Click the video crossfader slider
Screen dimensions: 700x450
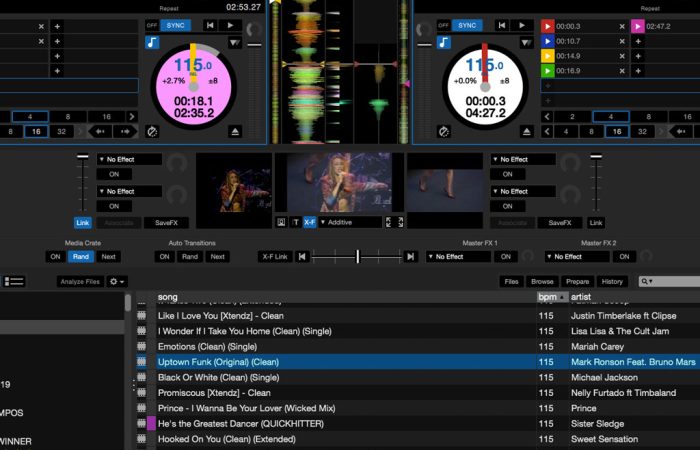(x=357, y=257)
